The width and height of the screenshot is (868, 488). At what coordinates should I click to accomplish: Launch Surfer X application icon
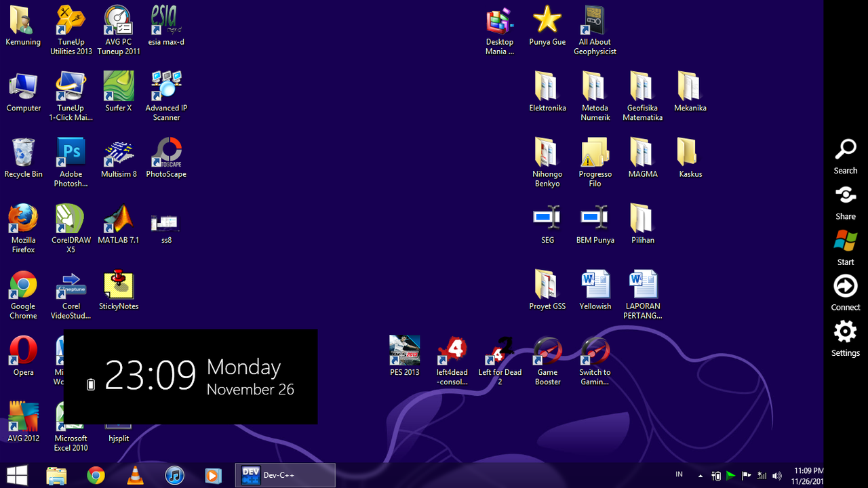point(119,92)
